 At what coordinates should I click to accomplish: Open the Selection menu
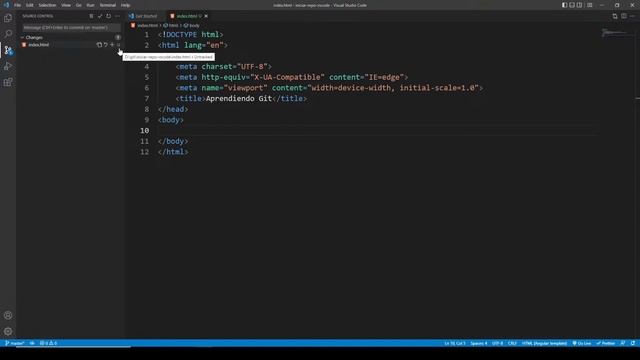[47, 5]
